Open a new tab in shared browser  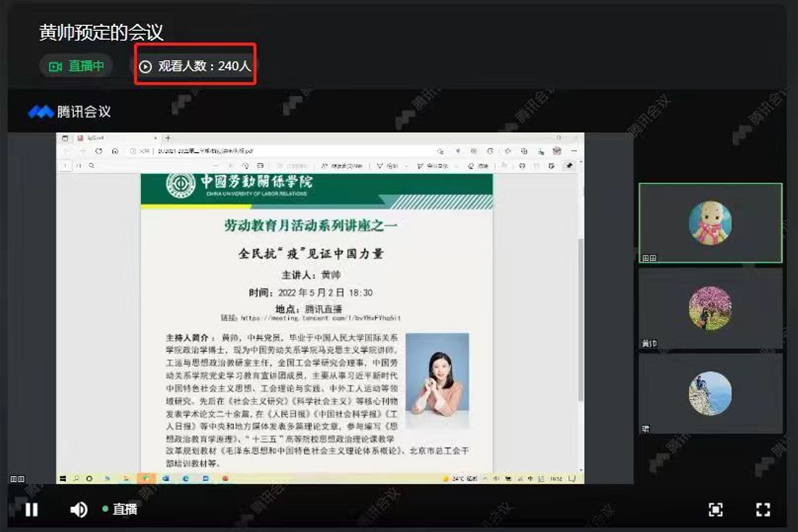(x=168, y=138)
